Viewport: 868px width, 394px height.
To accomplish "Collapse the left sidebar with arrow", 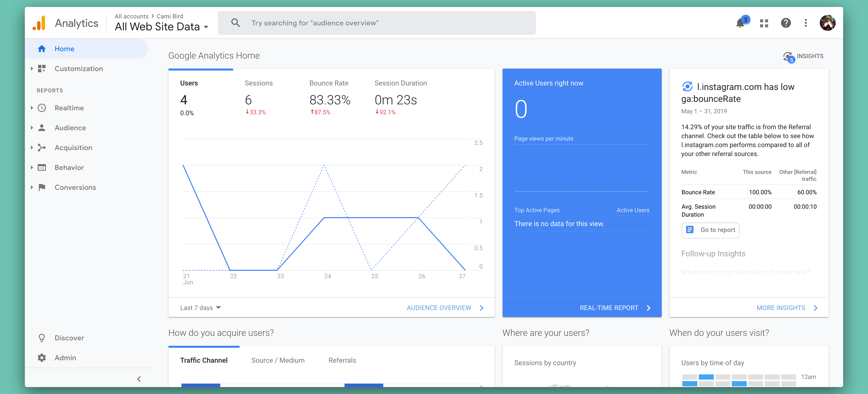I will pyautogui.click(x=139, y=379).
